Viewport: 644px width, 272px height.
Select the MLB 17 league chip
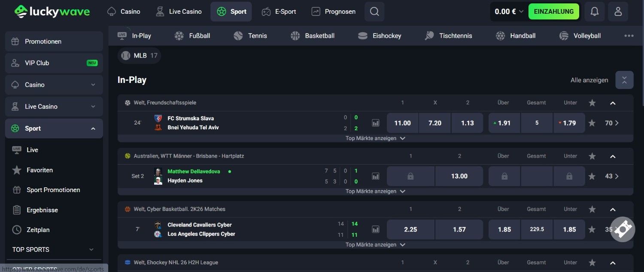140,55
